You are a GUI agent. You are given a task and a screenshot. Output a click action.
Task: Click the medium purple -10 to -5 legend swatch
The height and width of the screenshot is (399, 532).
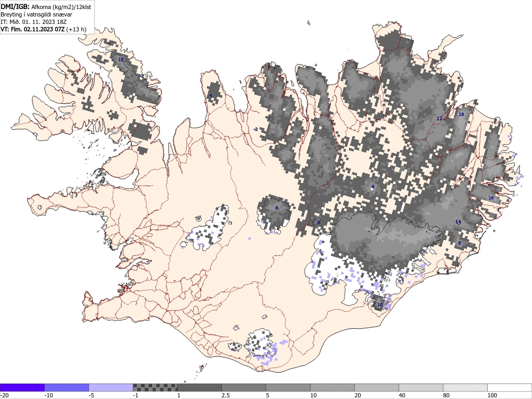pos(66,387)
